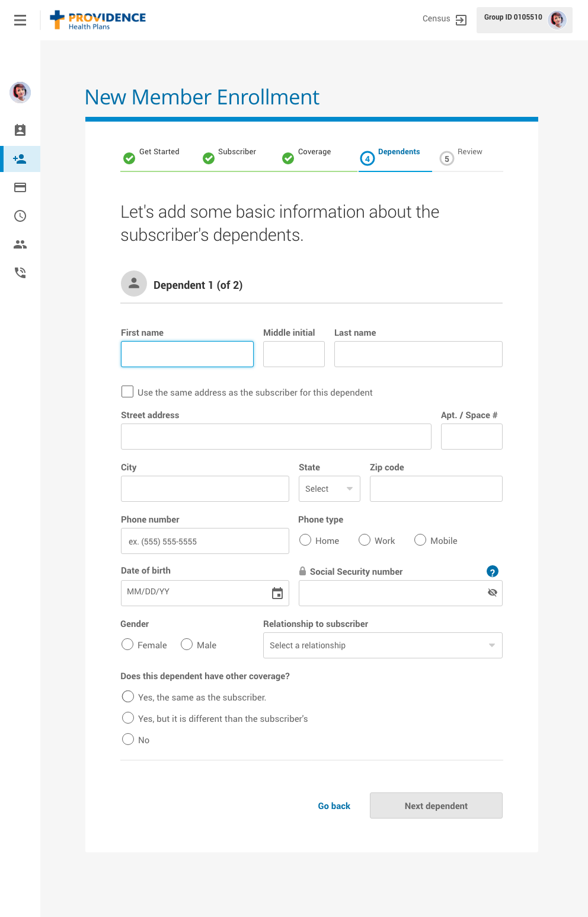Select Female gender

pos(127,644)
